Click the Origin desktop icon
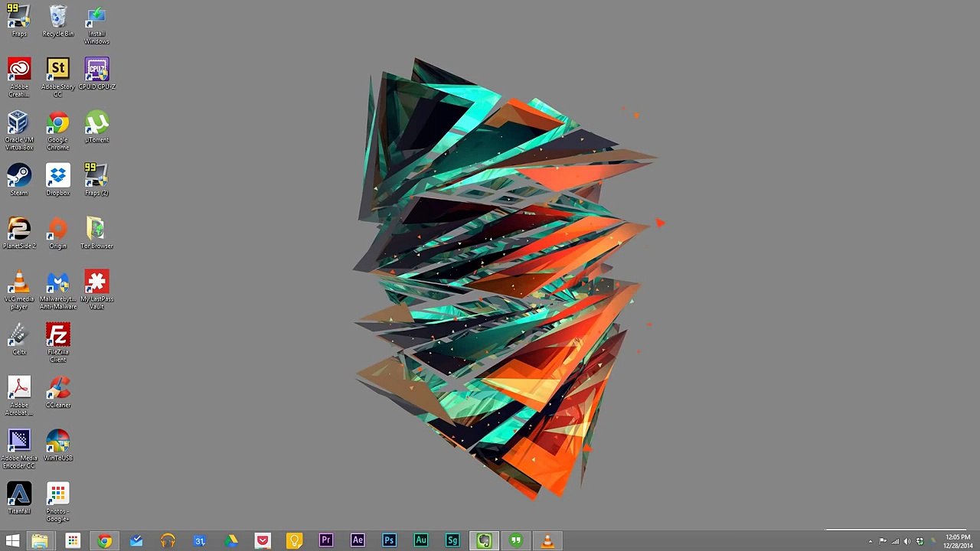The height and width of the screenshot is (551, 980). [58, 233]
